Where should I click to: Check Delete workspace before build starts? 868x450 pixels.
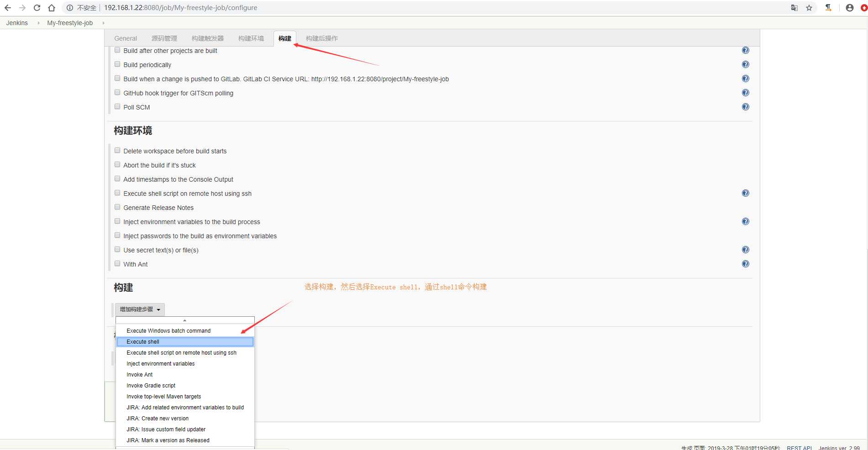pyautogui.click(x=117, y=151)
